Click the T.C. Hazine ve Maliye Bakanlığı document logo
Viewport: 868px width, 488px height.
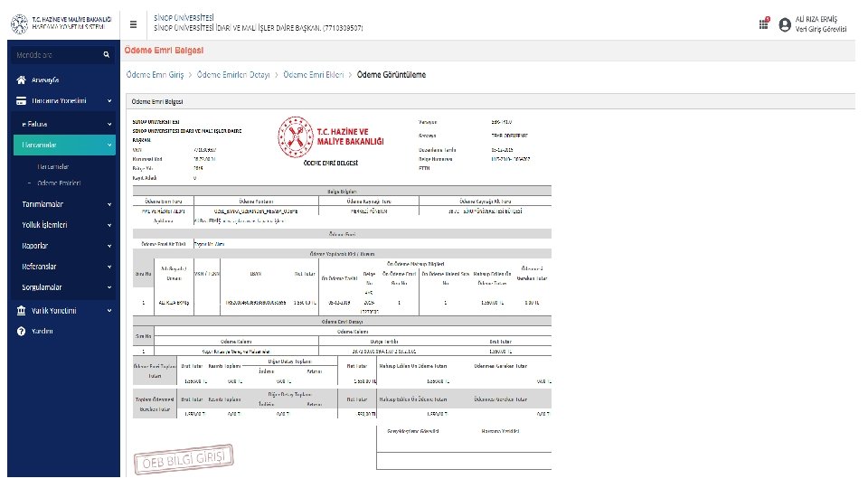click(331, 136)
